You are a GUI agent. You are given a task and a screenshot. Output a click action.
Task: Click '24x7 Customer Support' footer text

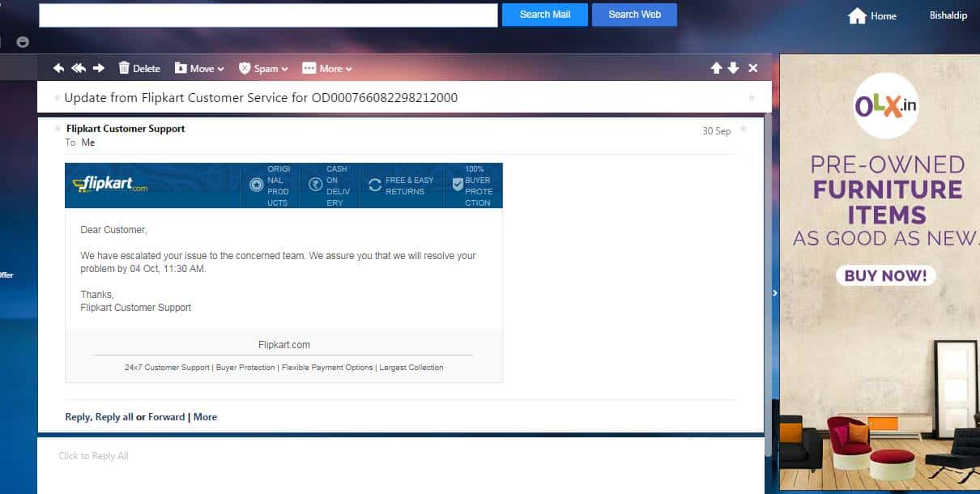click(x=167, y=368)
